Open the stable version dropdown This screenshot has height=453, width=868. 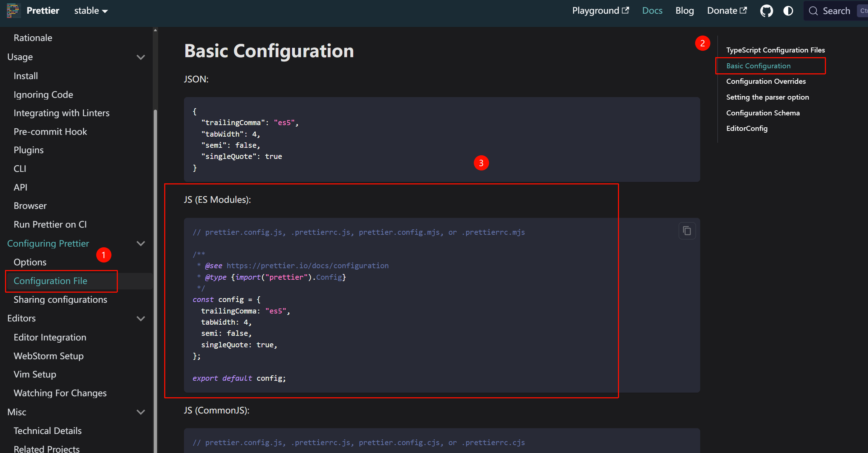tap(91, 11)
